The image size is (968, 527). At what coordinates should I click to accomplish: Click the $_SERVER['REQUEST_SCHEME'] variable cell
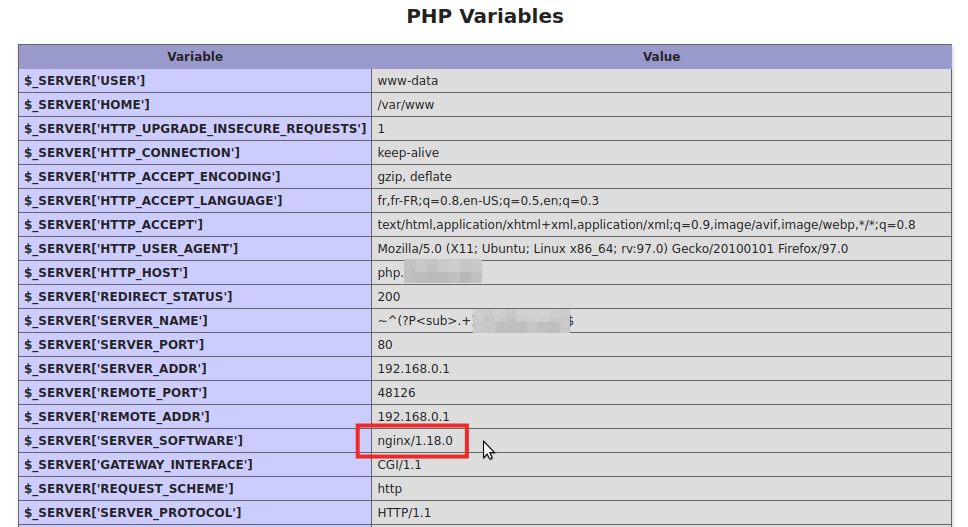129,489
